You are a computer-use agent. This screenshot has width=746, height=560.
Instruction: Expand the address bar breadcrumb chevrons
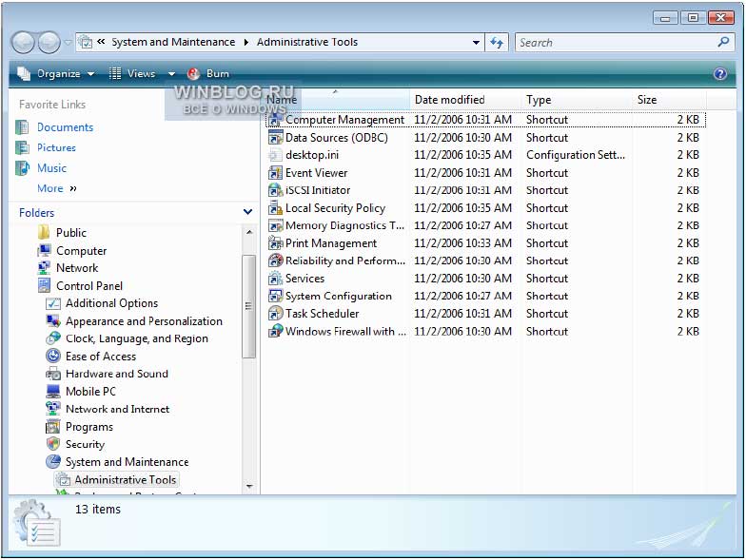[101, 42]
